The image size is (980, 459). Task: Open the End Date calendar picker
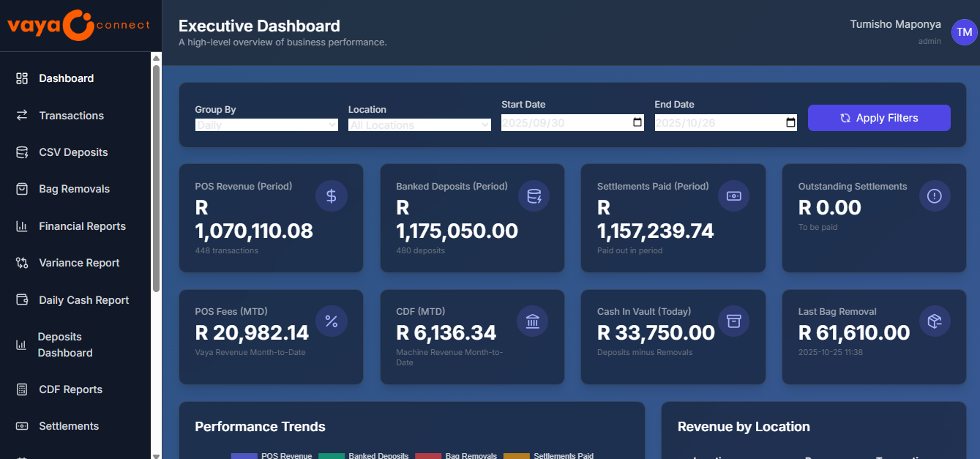[790, 122]
